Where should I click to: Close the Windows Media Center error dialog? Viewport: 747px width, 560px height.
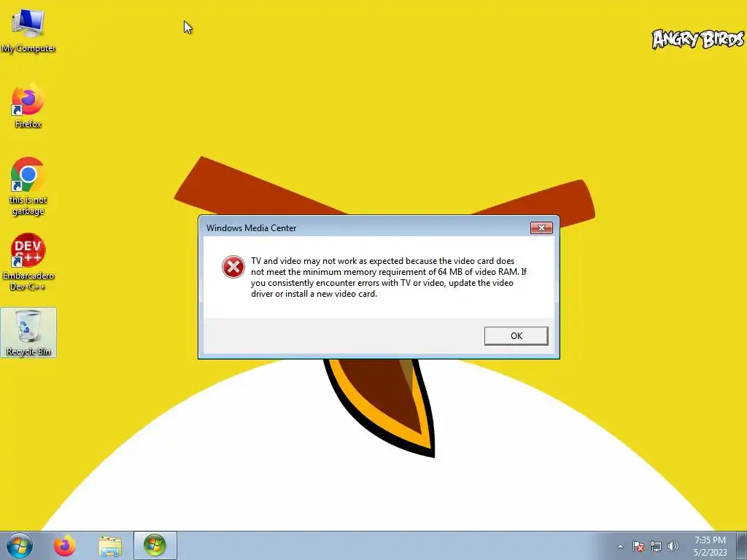click(x=541, y=227)
